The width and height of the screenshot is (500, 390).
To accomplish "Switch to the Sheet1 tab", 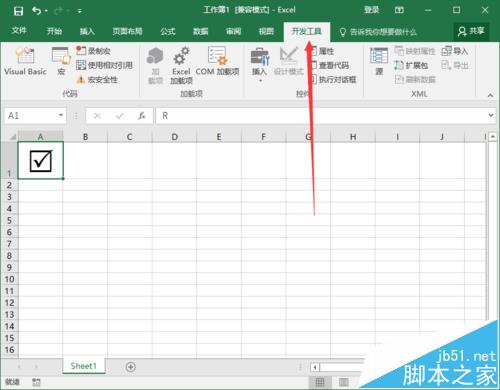I will (x=84, y=366).
